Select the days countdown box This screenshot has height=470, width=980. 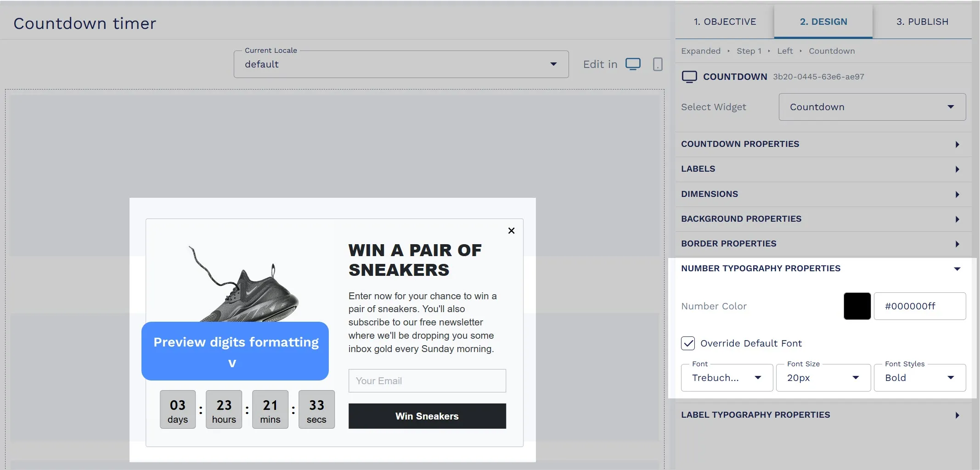pos(178,409)
